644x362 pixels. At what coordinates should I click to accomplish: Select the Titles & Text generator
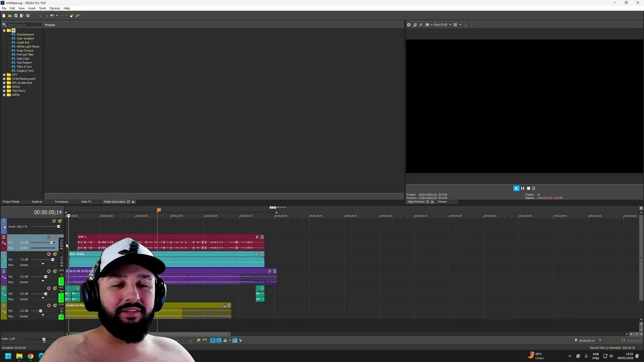pos(24,67)
